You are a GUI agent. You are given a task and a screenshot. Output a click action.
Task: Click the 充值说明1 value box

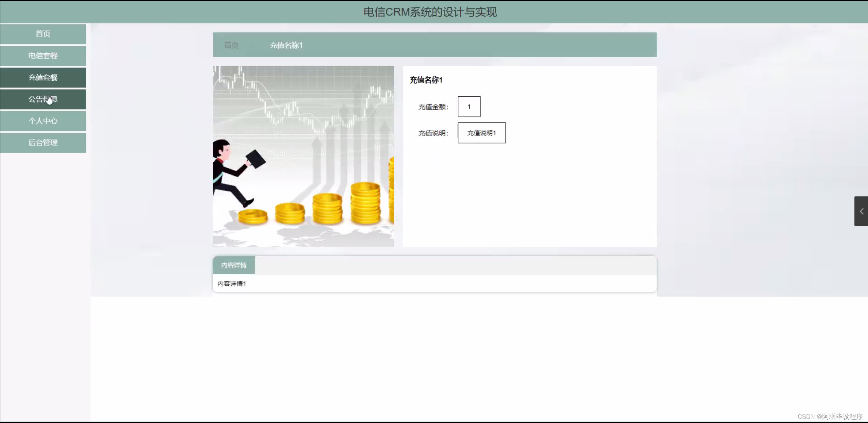(482, 133)
